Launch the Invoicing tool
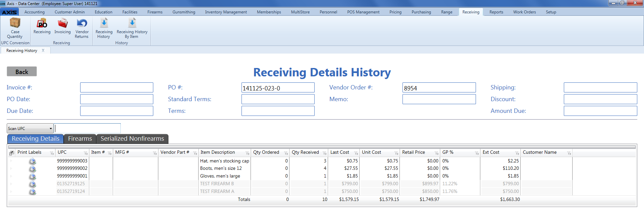This screenshot has width=644, height=208. pos(62,26)
